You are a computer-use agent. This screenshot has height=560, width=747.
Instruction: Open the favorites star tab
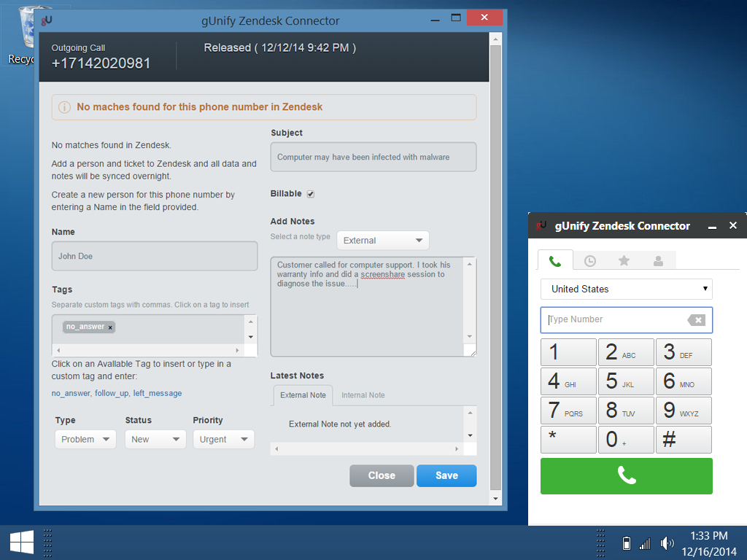click(x=624, y=260)
